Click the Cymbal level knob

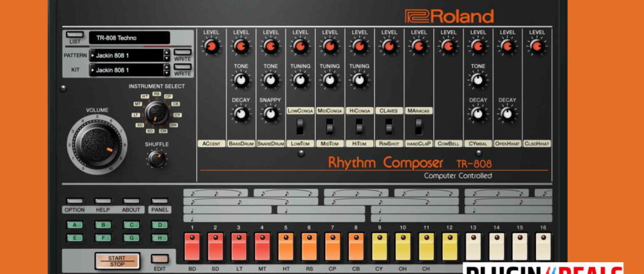pyautogui.click(x=478, y=46)
